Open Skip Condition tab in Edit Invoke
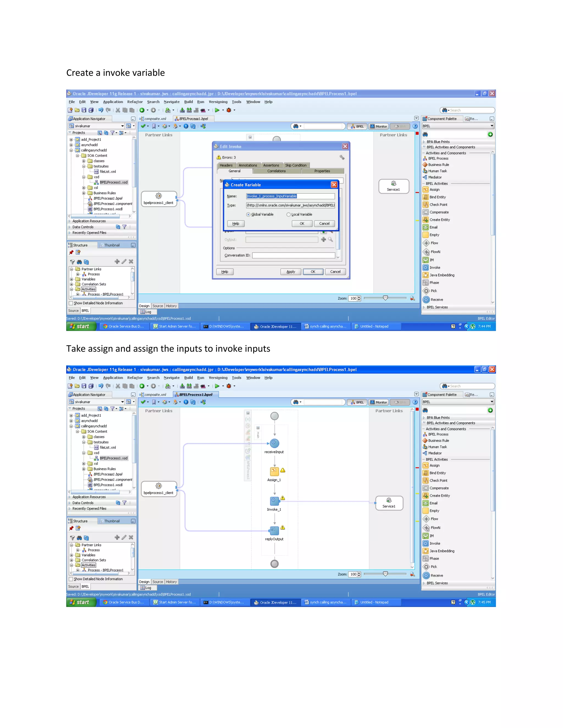563x728 pixels. [x=296, y=165]
